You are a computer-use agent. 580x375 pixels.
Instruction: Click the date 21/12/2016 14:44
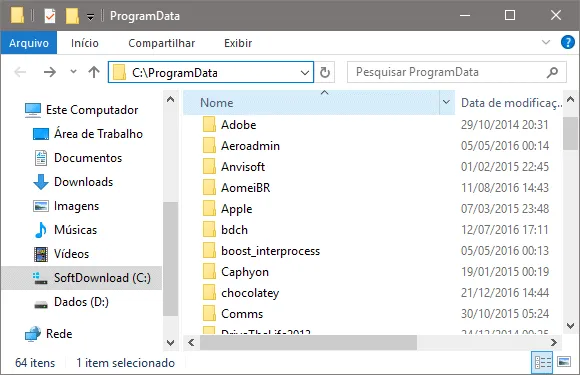click(505, 293)
